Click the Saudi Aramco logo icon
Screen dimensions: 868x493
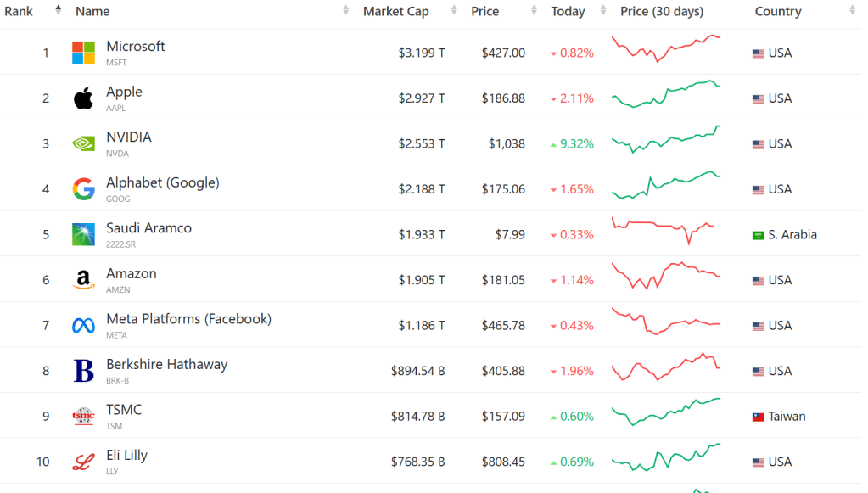83,234
